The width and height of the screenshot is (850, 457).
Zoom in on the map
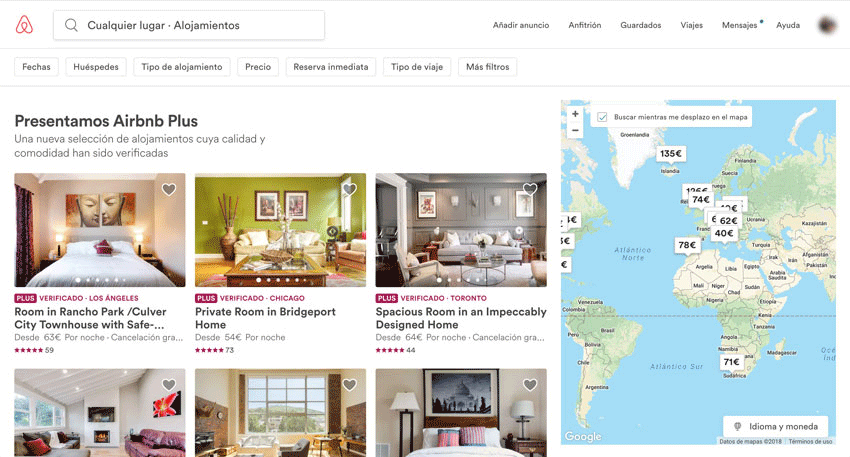tap(575, 114)
